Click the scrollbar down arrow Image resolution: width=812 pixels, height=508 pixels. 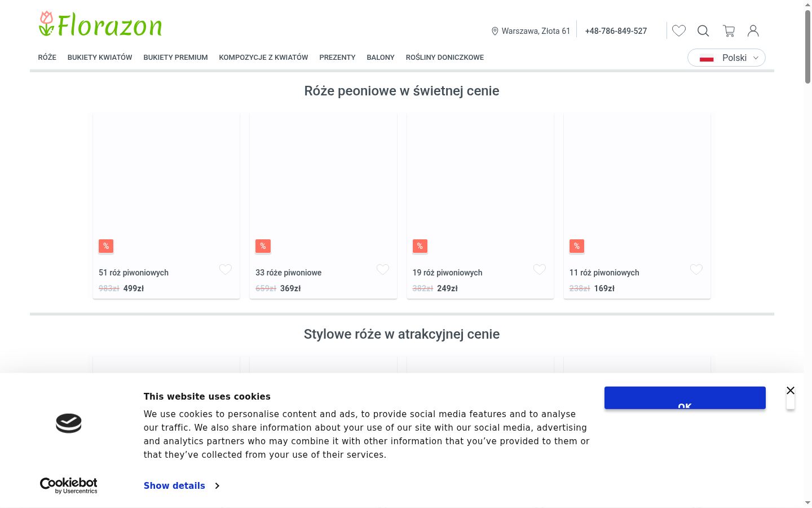click(x=807, y=503)
